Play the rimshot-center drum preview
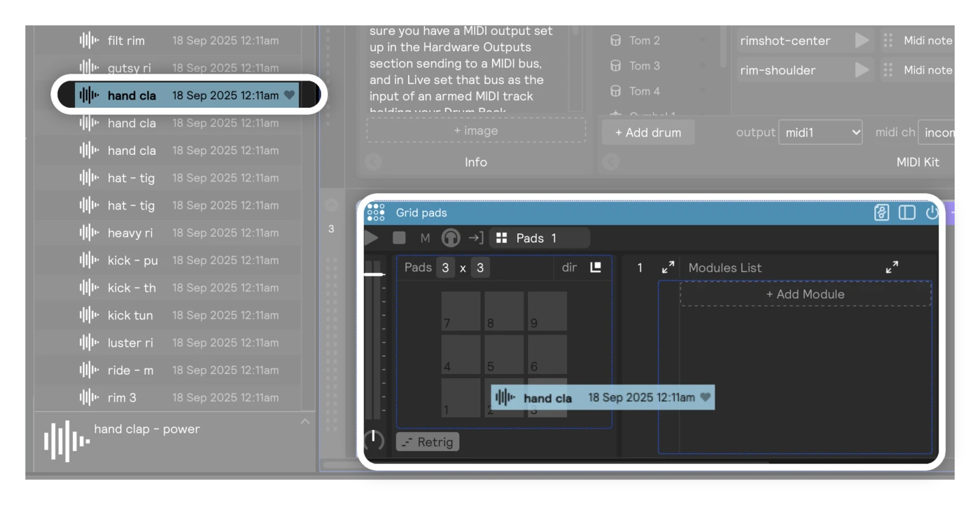Viewport: 980px width, 505px height. click(862, 41)
